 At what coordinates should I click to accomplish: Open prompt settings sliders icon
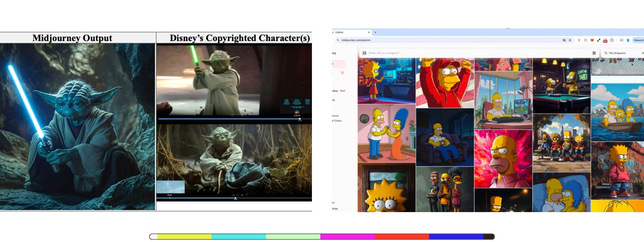[x=594, y=53]
